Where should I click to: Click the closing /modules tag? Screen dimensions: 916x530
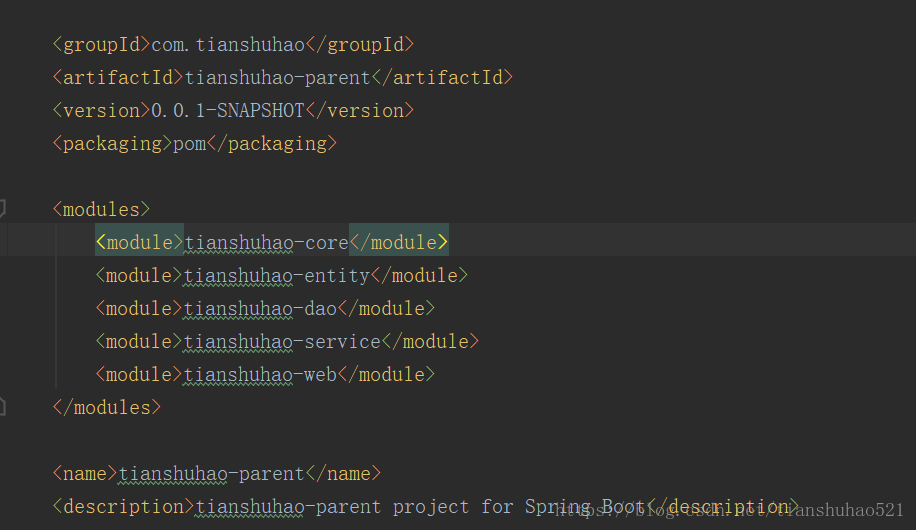(107, 407)
